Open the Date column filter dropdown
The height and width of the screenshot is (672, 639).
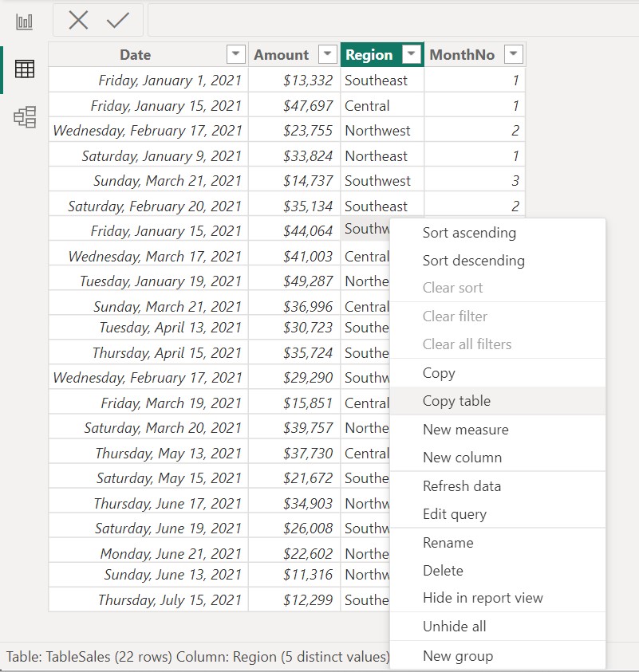235,54
